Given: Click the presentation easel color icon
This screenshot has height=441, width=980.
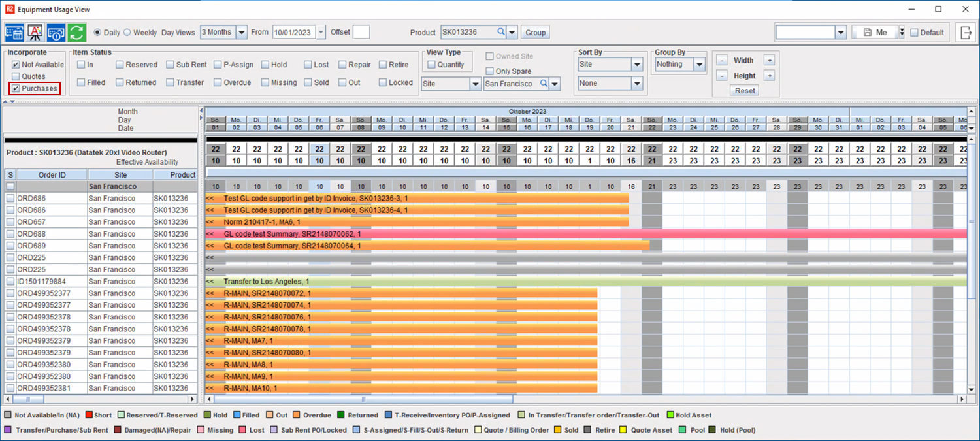Looking at the screenshot, I should coord(35,32).
